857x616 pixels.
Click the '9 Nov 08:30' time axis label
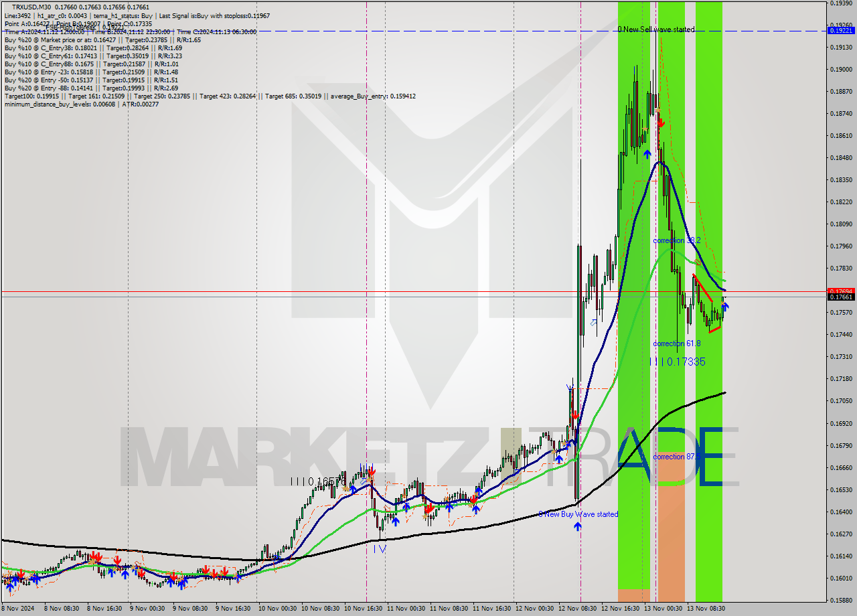[x=191, y=609]
